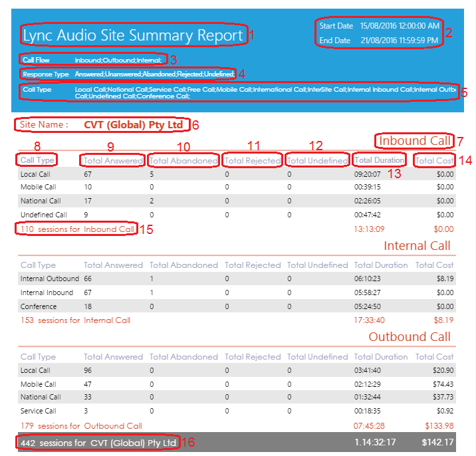
Task: Click Total Cost header in Outbound table
Action: 434,357
